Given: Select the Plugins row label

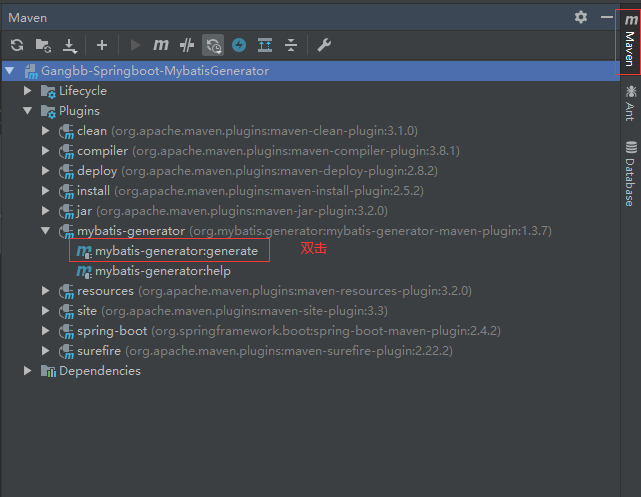Looking at the screenshot, I should click(79, 111).
